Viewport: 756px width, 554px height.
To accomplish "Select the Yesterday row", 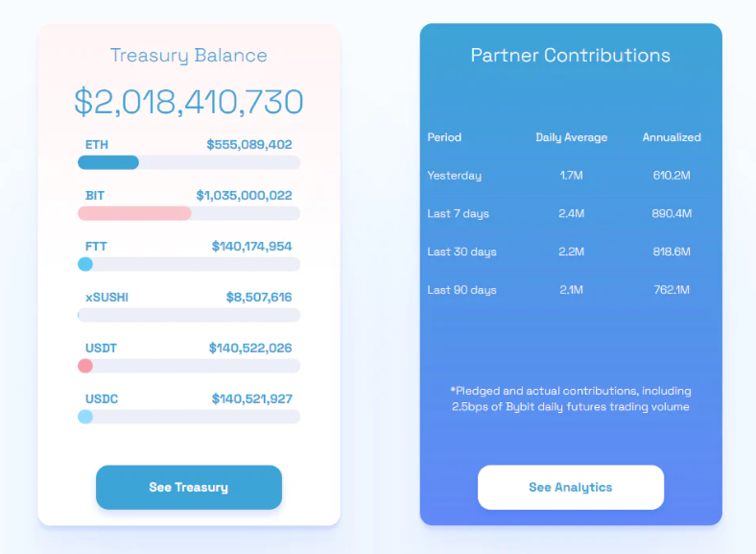I will [x=571, y=175].
